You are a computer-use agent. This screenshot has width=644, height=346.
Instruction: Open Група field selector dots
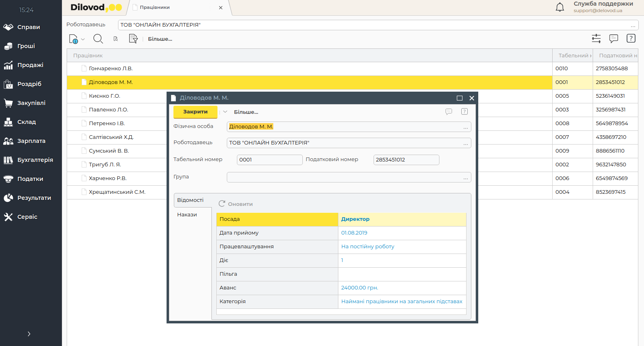(x=466, y=178)
